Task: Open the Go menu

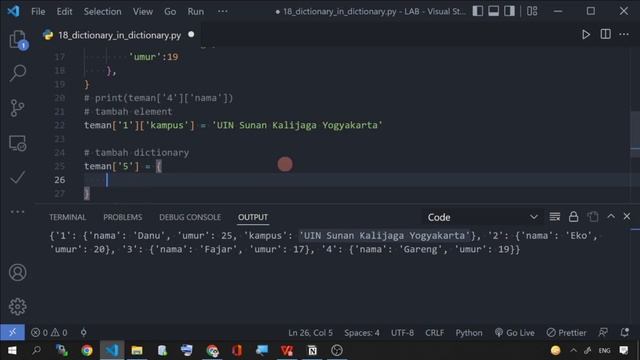Action: [170, 11]
